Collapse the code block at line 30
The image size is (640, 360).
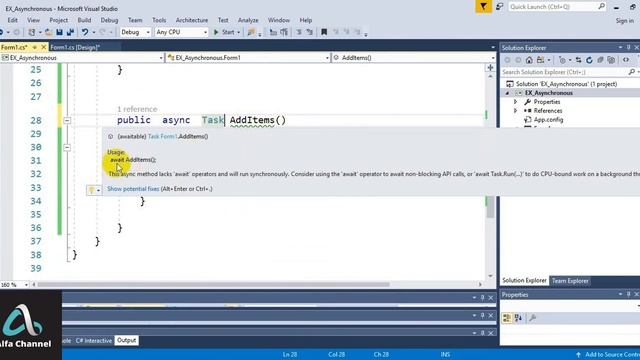(x=67, y=147)
